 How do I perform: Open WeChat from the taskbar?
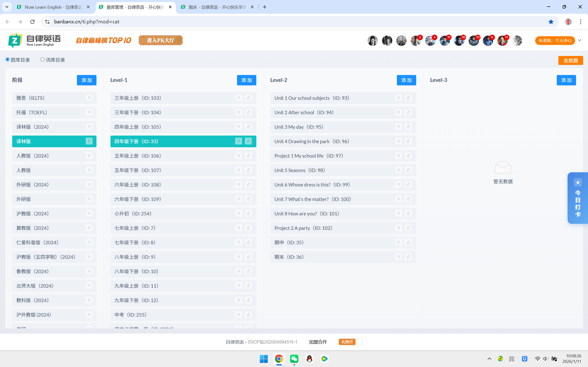click(294, 359)
